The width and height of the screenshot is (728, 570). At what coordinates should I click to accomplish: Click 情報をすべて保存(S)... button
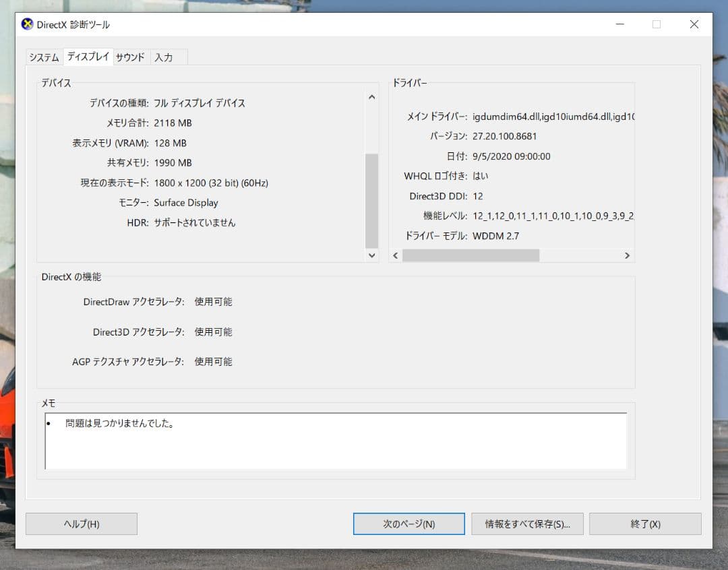coord(527,524)
